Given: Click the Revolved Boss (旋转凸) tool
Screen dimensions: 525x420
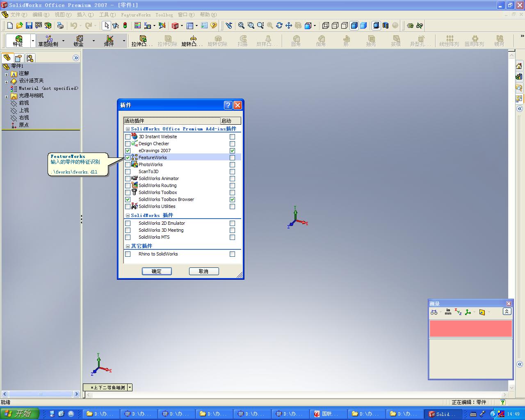Looking at the screenshot, I should point(192,41).
